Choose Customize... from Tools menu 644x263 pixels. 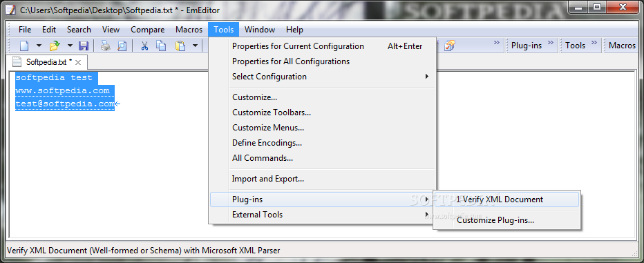(323, 97)
